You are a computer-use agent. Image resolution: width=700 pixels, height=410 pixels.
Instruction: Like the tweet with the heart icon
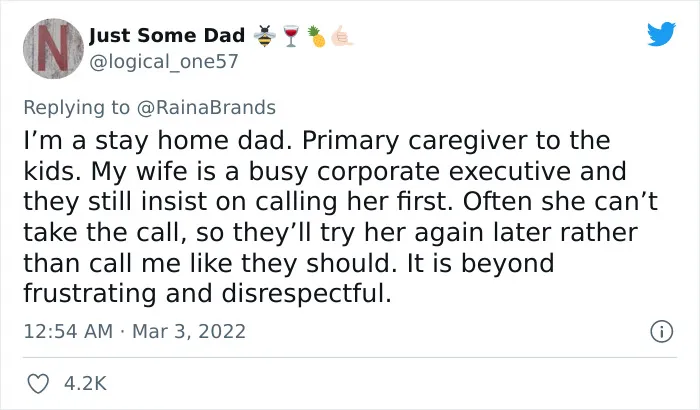[38, 384]
